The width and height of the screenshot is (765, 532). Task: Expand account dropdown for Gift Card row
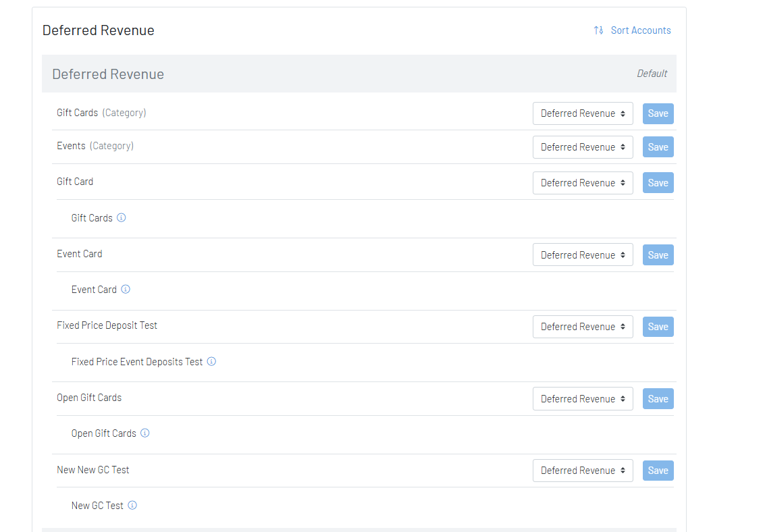click(x=582, y=183)
